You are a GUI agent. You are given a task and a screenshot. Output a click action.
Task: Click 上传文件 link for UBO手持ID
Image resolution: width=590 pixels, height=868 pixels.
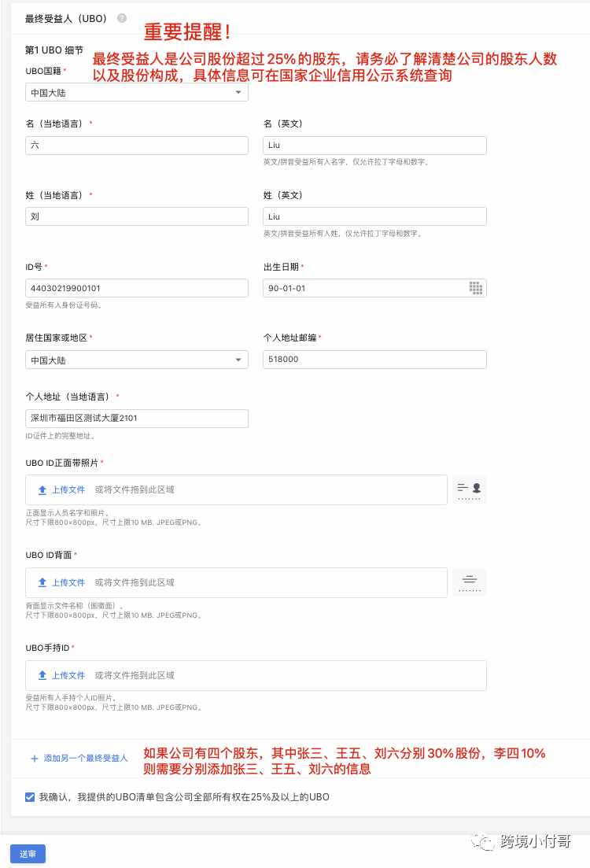point(68,675)
